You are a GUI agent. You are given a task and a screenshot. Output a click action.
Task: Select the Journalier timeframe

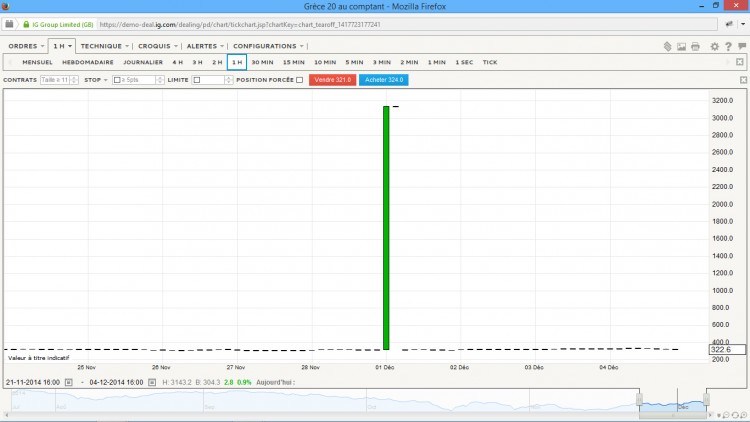(x=143, y=62)
